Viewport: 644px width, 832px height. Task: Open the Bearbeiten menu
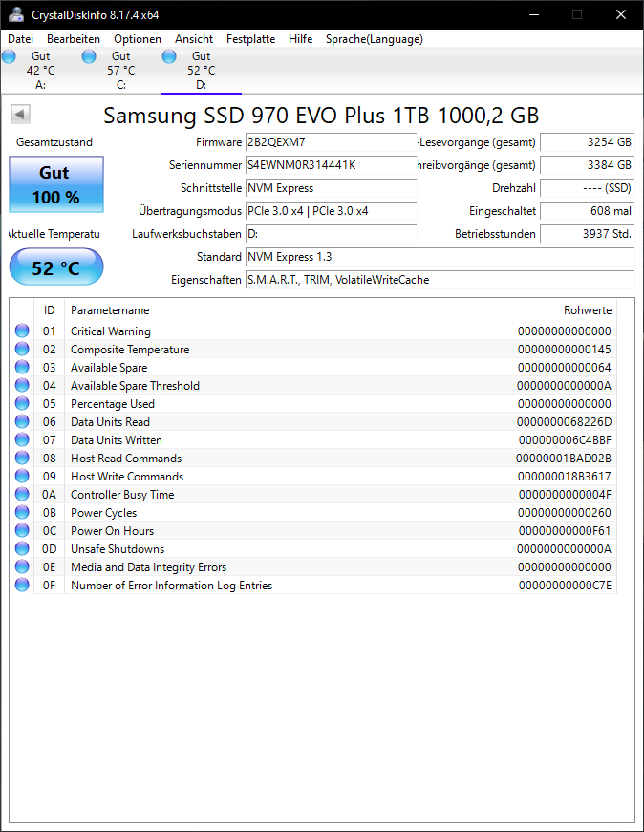(x=74, y=39)
